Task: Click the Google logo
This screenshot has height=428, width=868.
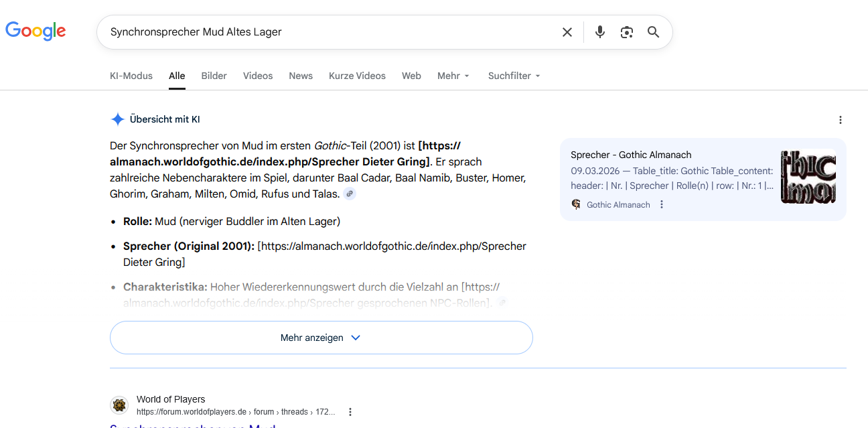Action: point(35,31)
